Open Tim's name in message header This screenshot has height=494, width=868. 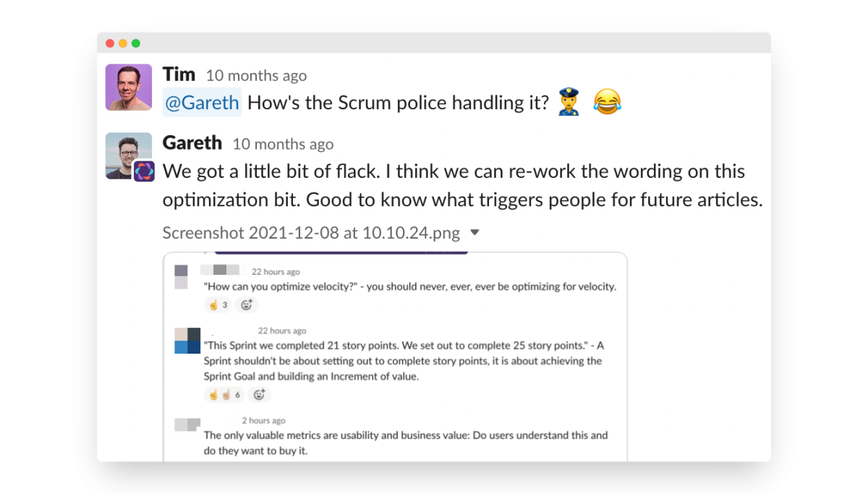(x=179, y=74)
